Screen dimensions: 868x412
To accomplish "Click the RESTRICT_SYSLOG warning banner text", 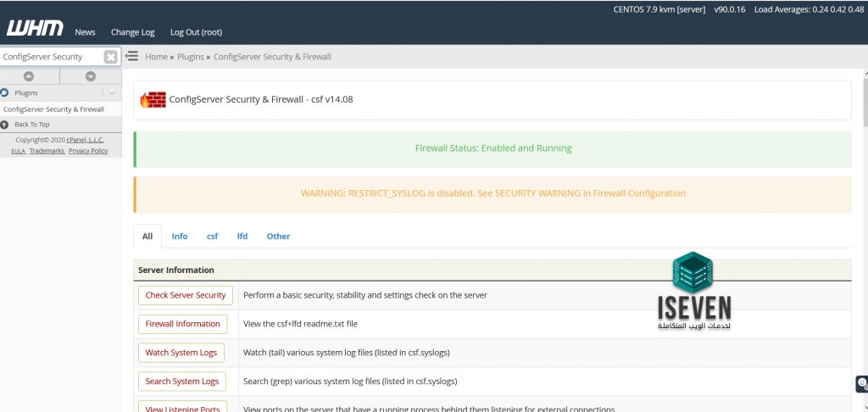I will click(493, 193).
